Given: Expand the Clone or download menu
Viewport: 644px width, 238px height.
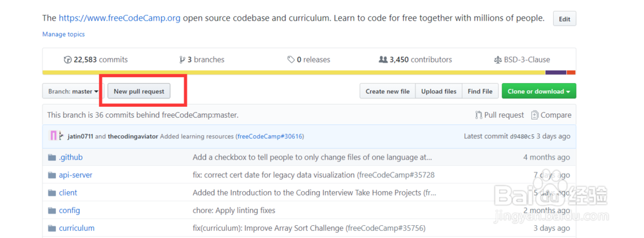Looking at the screenshot, I should [x=539, y=91].
